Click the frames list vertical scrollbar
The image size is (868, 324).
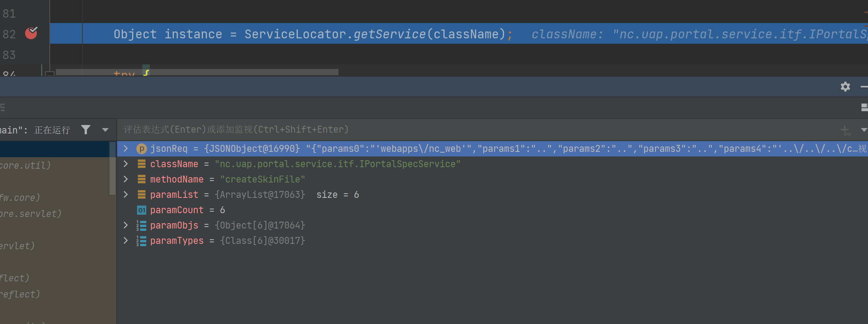pos(112,169)
